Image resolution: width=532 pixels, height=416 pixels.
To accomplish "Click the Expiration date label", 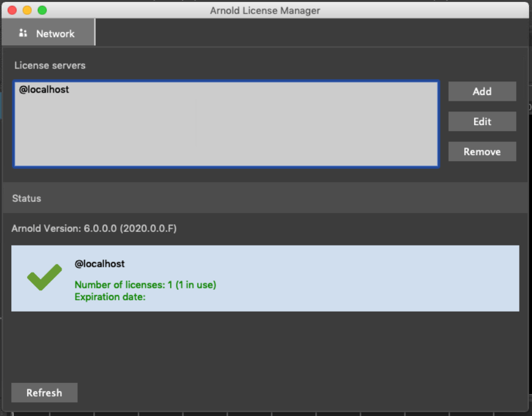I will coord(110,297).
